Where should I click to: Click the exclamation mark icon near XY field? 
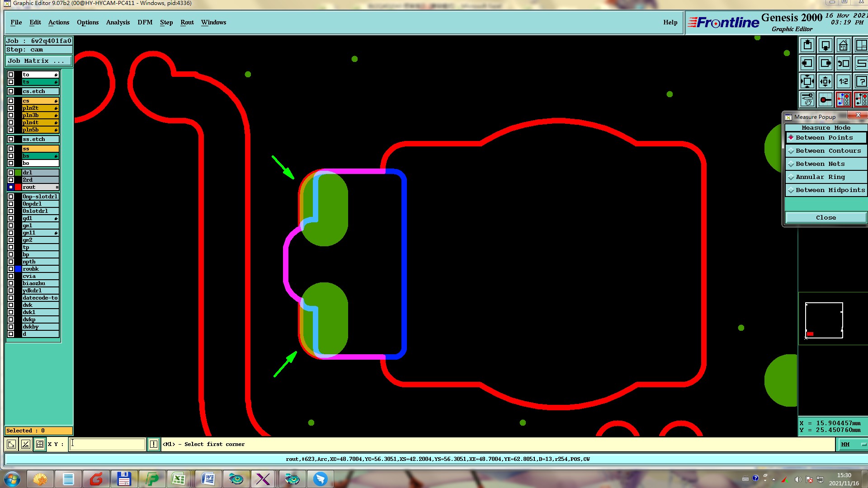pos(154,444)
